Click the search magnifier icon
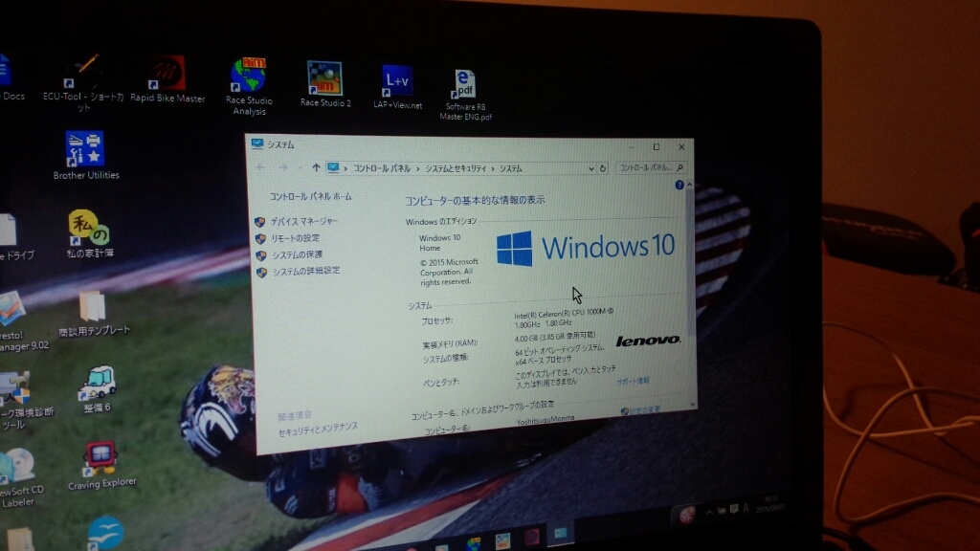Viewport: 980px width, 551px height. (680, 167)
